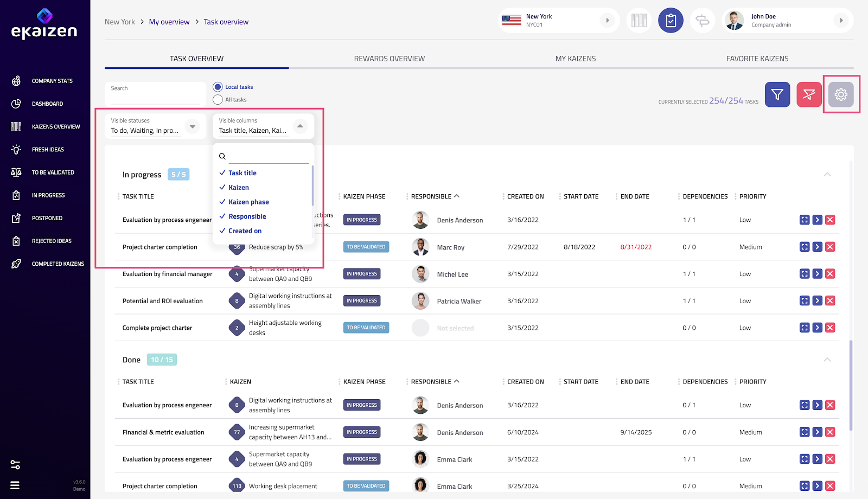Image resolution: width=868 pixels, height=499 pixels.
Task: Uncheck Responsible column option
Action: pos(243,216)
